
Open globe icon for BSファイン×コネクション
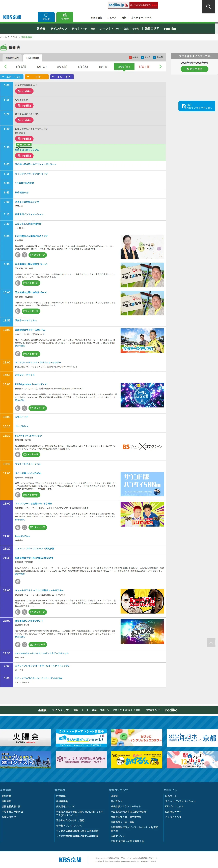click(x=18, y=454)
